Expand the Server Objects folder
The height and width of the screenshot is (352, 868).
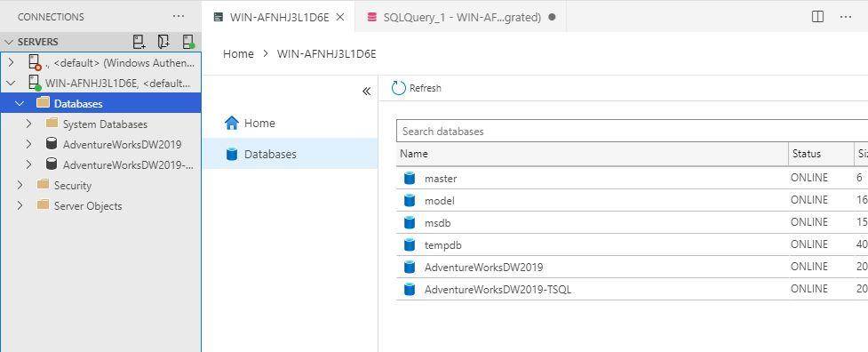[x=20, y=205]
